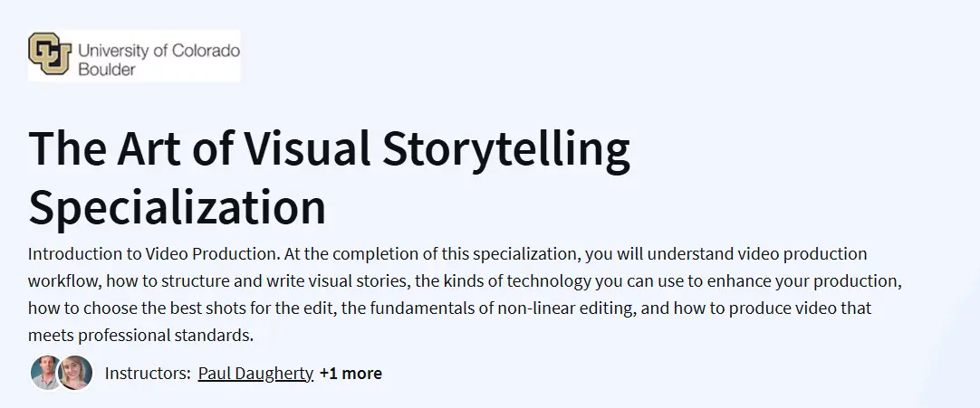
Task: Click the 'Instructors:' label
Action: pyautogui.click(x=148, y=373)
